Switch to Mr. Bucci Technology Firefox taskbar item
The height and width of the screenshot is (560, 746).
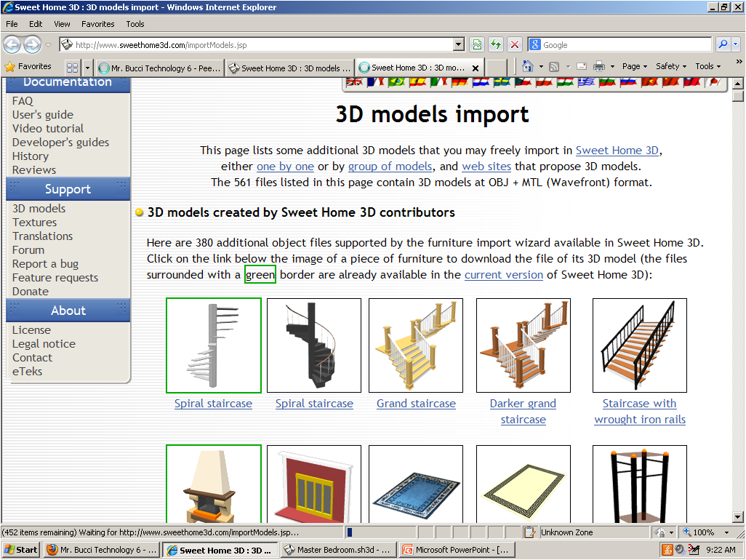coord(103,550)
